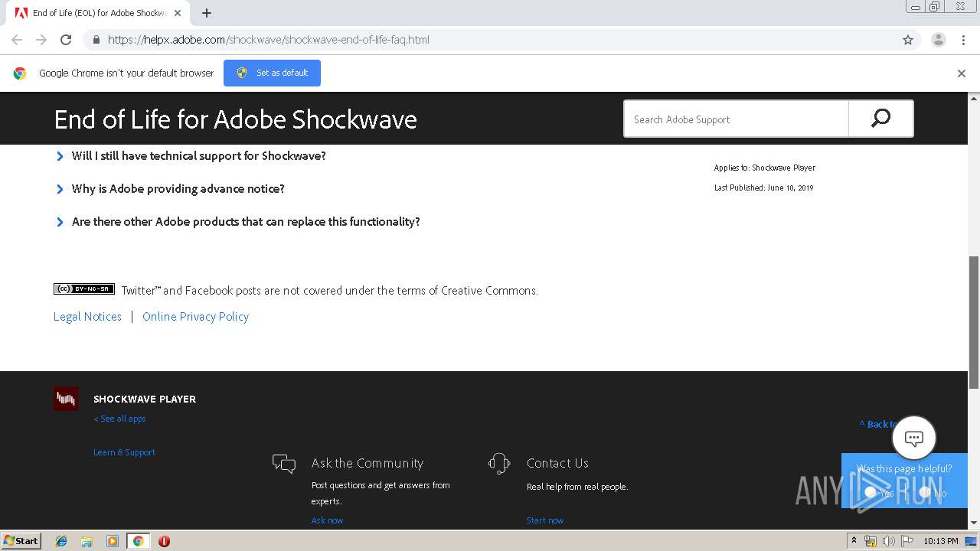Screen dimensions: 980x551
Task: Click the browser back arrow
Action: coord(17,40)
